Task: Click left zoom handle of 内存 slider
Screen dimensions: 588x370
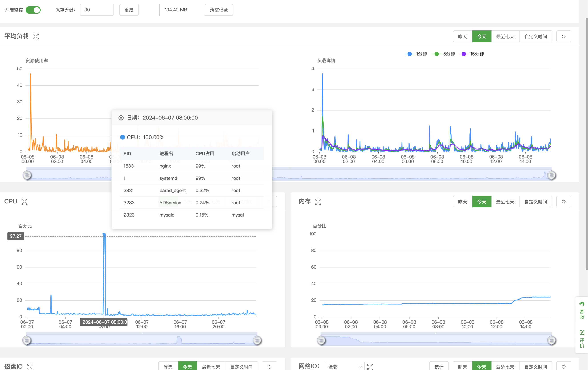Action: (321, 340)
